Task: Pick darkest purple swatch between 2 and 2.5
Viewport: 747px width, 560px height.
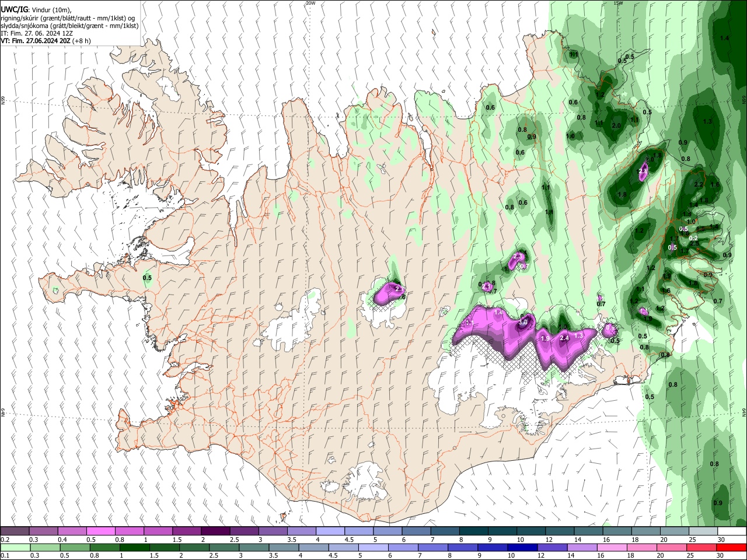Action: click(215, 531)
